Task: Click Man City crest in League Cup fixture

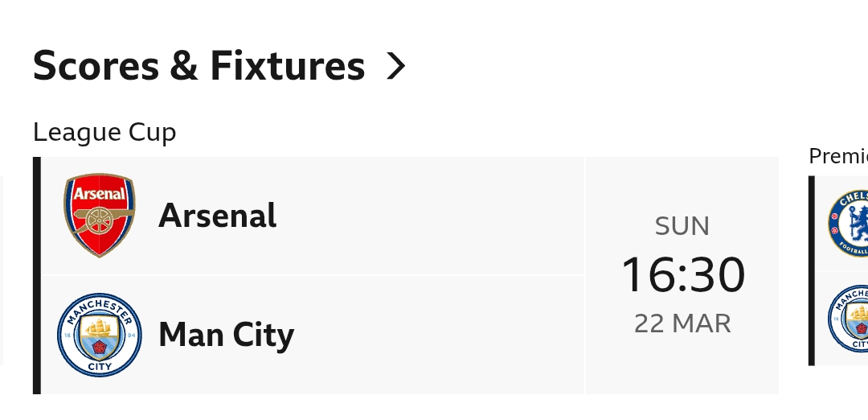Action: pos(100,334)
